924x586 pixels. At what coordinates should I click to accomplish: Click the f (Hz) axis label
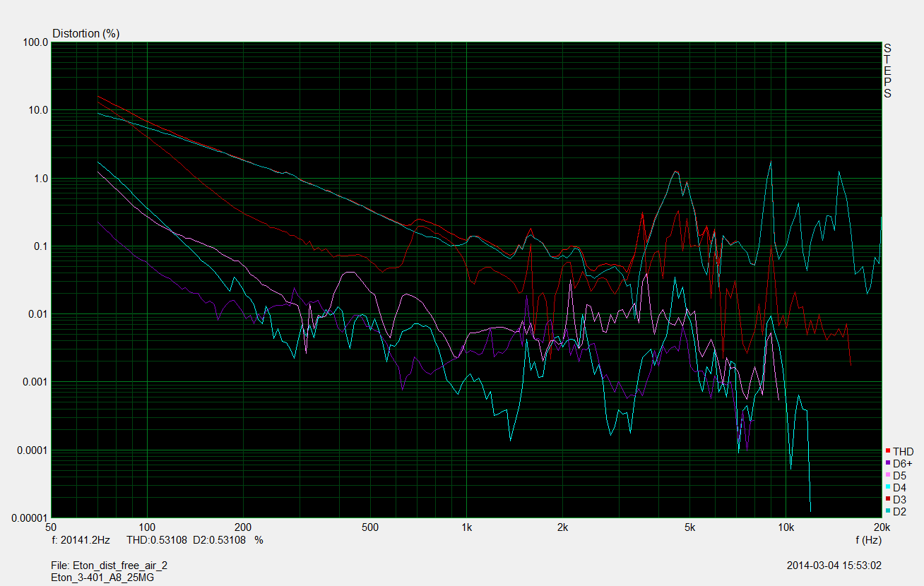click(867, 540)
